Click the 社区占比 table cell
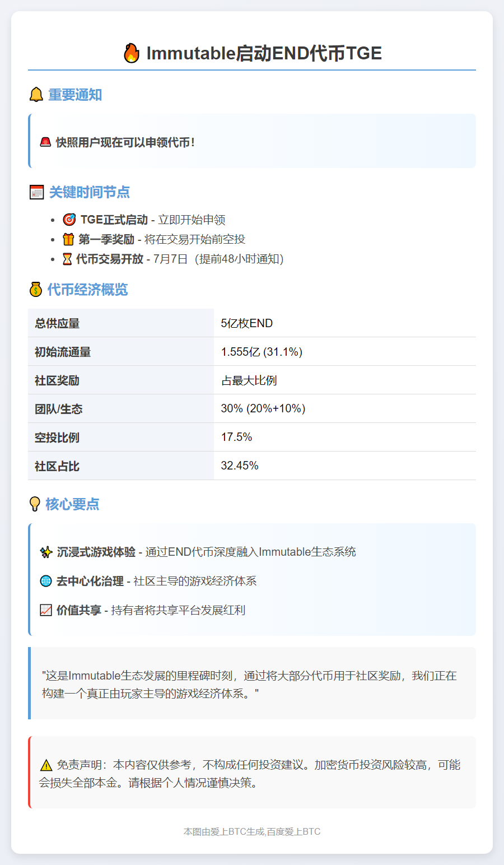 click(x=121, y=466)
